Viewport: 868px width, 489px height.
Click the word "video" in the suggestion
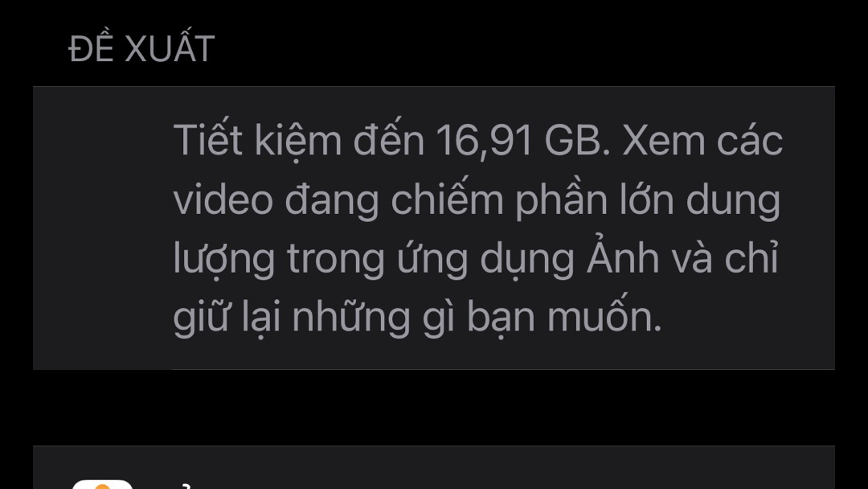(223, 199)
